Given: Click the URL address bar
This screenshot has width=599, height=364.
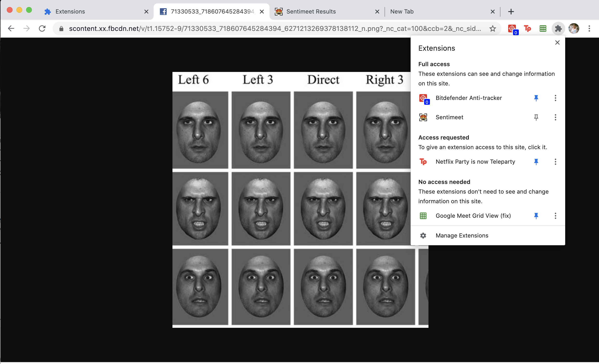Looking at the screenshot, I should click(x=275, y=29).
